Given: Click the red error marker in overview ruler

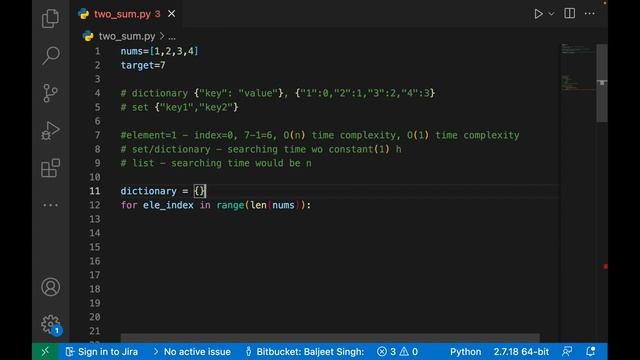Looking at the screenshot, I should (x=605, y=267).
